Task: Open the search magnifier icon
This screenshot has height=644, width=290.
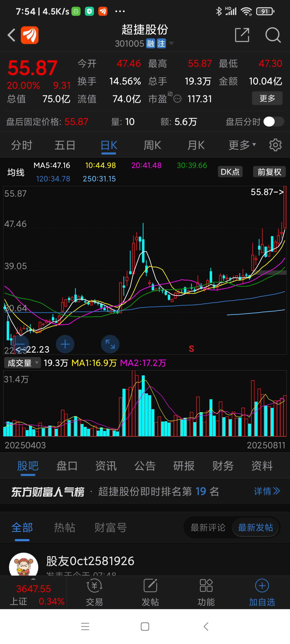Action: (273, 35)
